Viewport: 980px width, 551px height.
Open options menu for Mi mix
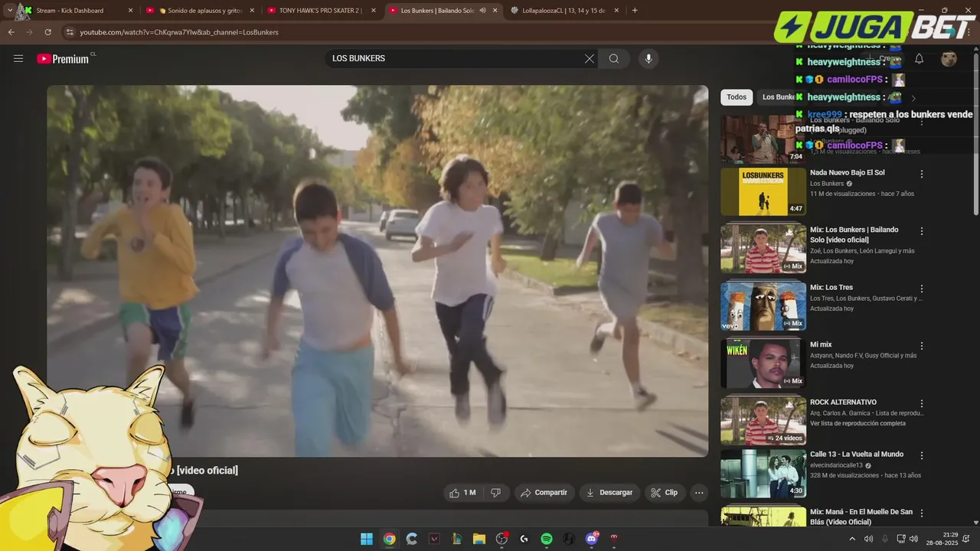(x=922, y=346)
